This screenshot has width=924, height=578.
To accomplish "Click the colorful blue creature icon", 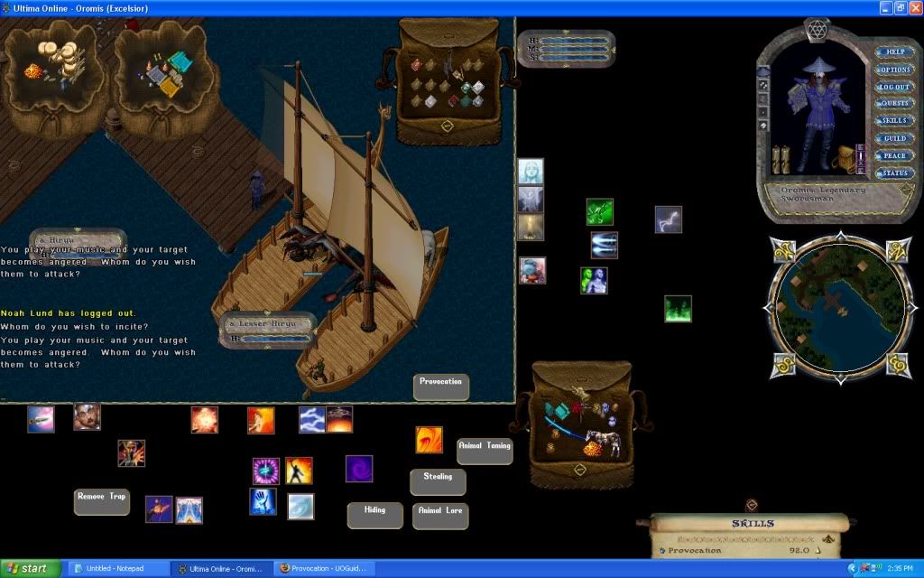I will [532, 270].
